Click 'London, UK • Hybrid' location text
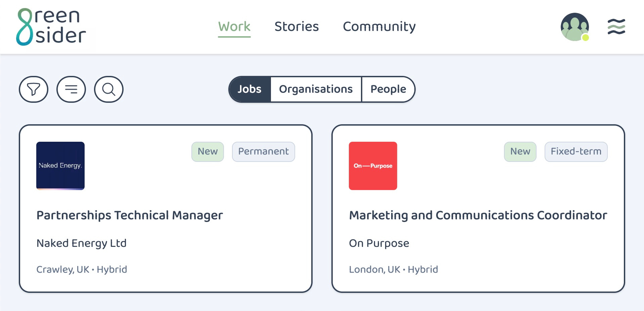Viewport: 644px width, 311px height. (394, 270)
